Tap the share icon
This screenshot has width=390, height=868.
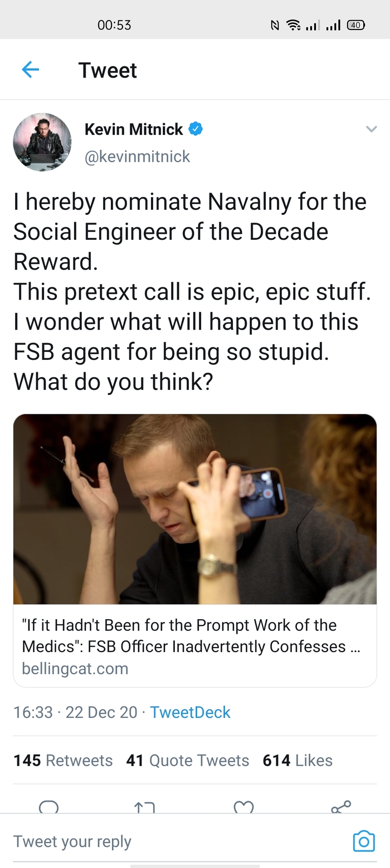point(341,807)
